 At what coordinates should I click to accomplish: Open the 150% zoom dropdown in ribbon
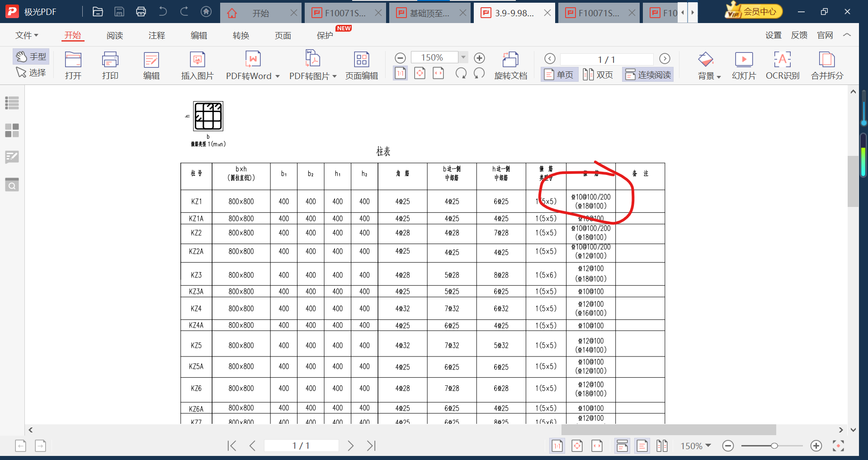[x=463, y=57]
